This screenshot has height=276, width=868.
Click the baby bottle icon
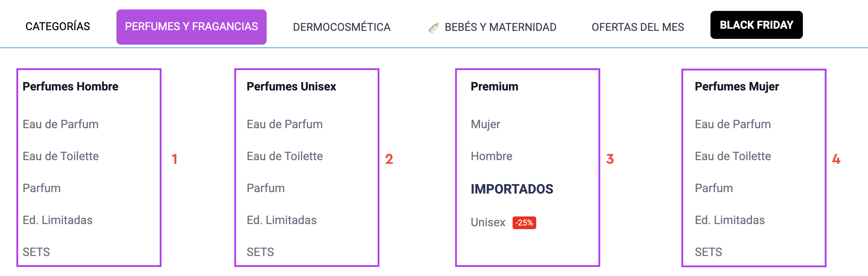pyautogui.click(x=434, y=28)
